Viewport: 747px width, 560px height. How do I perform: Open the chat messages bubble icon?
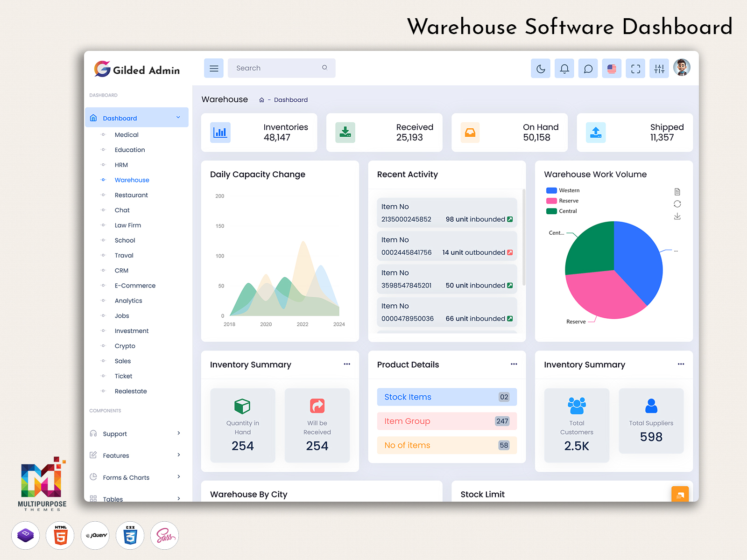coord(588,69)
